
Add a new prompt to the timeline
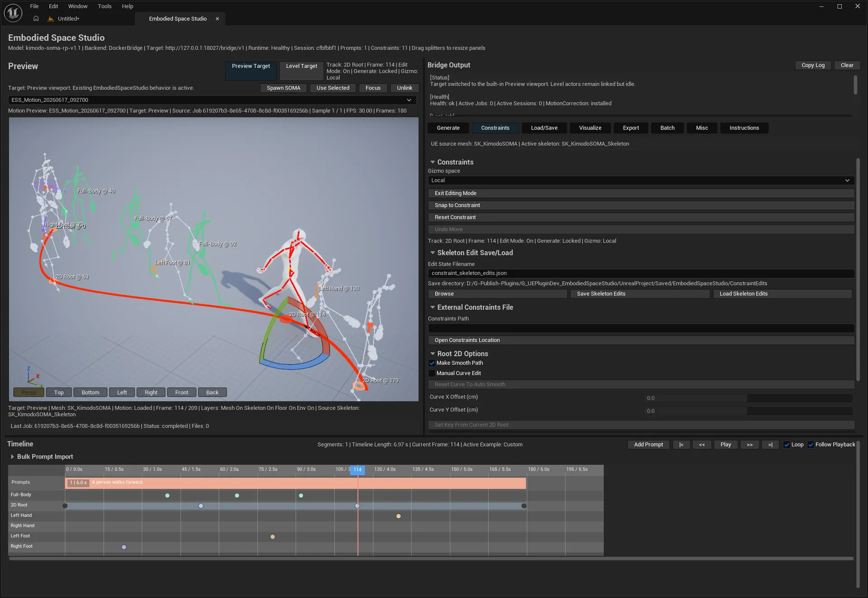tap(648, 445)
